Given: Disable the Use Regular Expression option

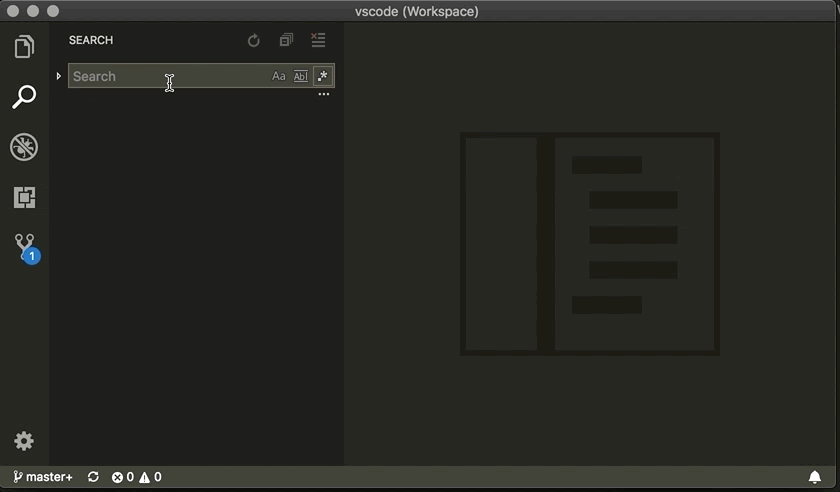Looking at the screenshot, I should (322, 76).
